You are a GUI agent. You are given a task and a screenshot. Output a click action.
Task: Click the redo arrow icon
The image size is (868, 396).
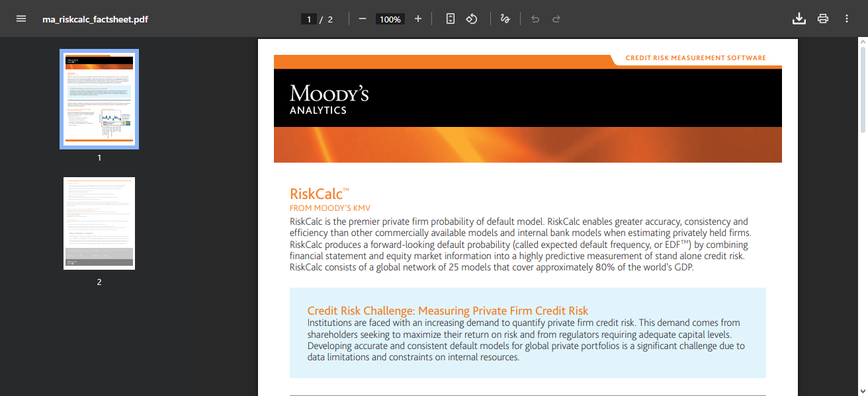(x=556, y=19)
